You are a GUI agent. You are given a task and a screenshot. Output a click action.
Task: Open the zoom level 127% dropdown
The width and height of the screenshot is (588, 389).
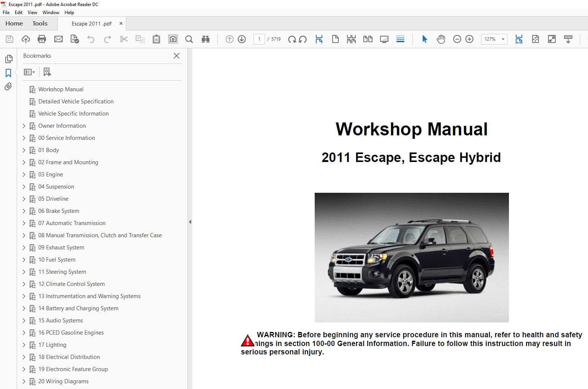(503, 39)
